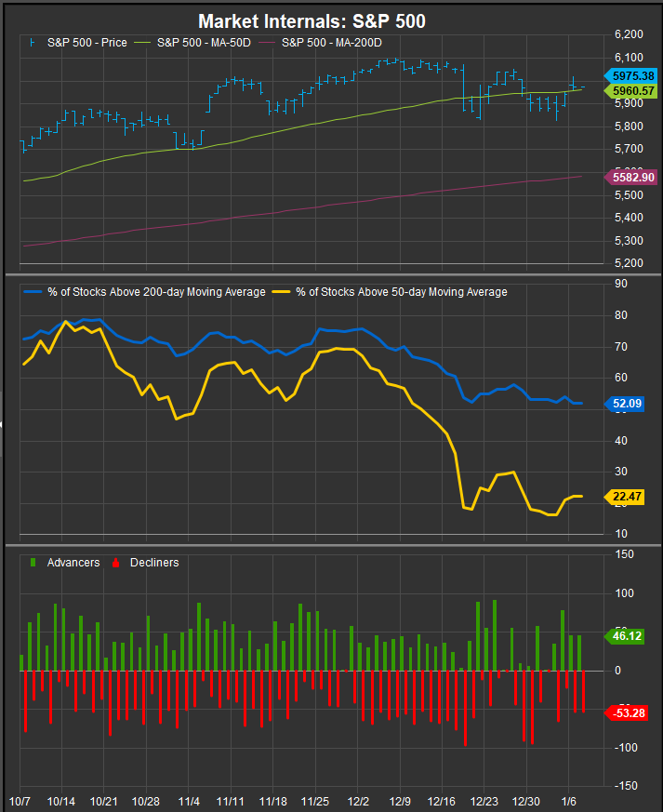Image resolution: width=663 pixels, height=812 pixels.
Task: Click the 5,200 price axis label
Action: [629, 263]
